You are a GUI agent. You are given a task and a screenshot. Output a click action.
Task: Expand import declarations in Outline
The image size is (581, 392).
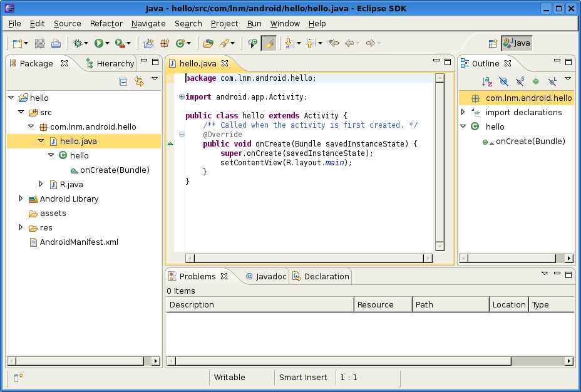463,112
